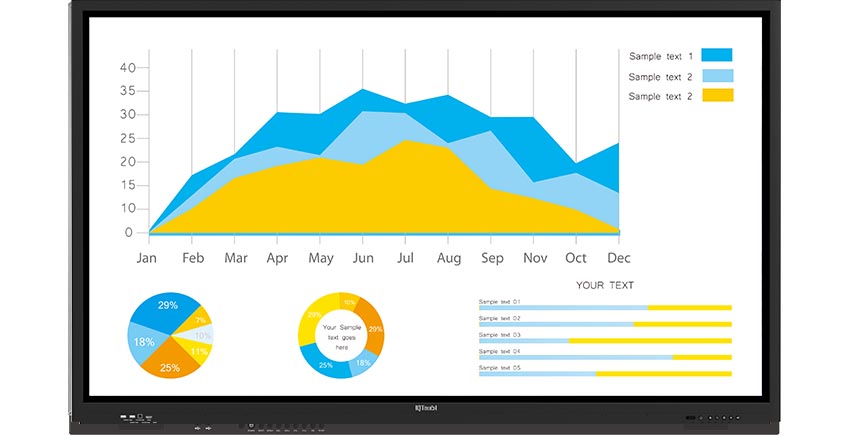The height and width of the screenshot is (435, 848).
Task: Select the 10% segment atop the donut chart
Action: click(x=349, y=301)
